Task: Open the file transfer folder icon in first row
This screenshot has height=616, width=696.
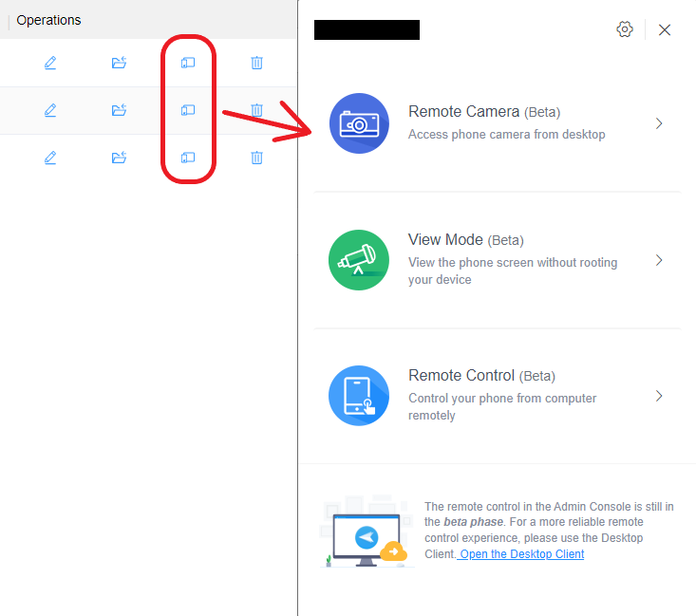Action: tap(119, 63)
